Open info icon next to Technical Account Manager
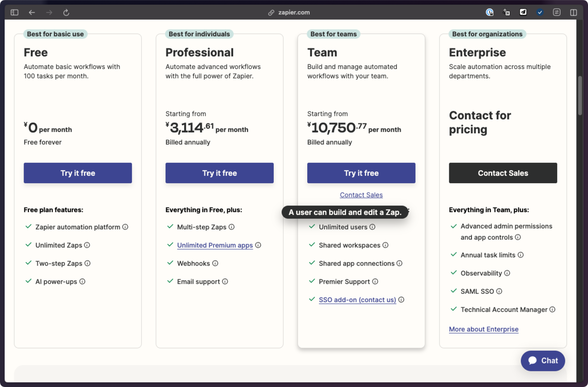The width and height of the screenshot is (588, 387). pyautogui.click(x=553, y=309)
